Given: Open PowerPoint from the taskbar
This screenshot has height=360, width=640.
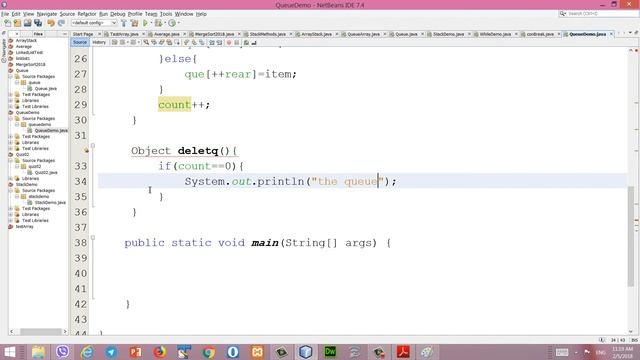Looking at the screenshot, I should pos(135,352).
